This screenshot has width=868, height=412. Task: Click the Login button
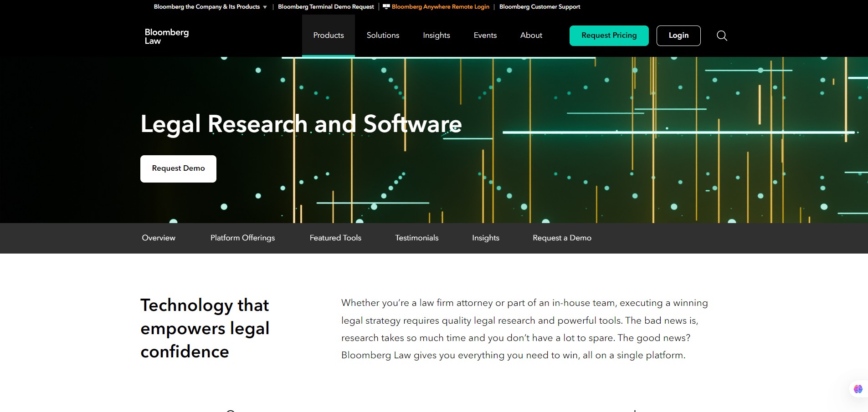pos(678,36)
